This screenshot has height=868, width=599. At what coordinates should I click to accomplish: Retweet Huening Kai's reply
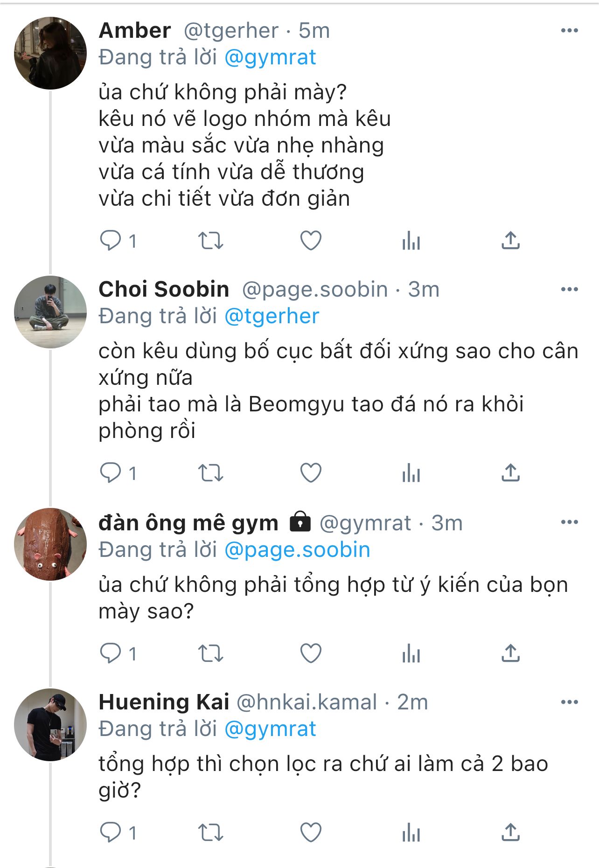(x=211, y=832)
